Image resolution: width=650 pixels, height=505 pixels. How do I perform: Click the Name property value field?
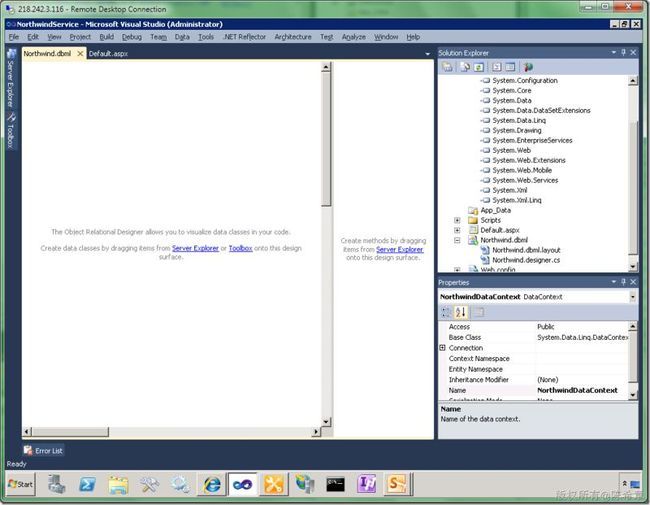coord(582,390)
